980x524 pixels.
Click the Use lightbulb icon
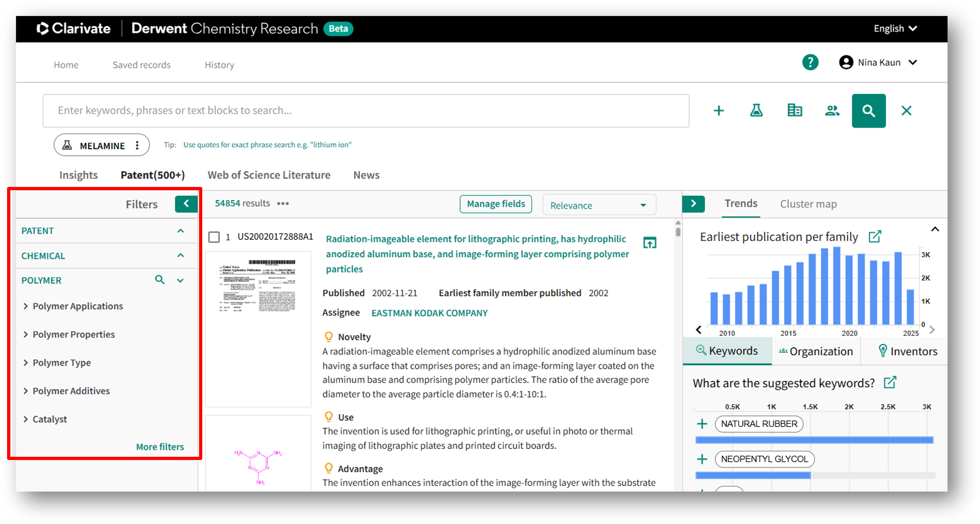pyautogui.click(x=328, y=417)
